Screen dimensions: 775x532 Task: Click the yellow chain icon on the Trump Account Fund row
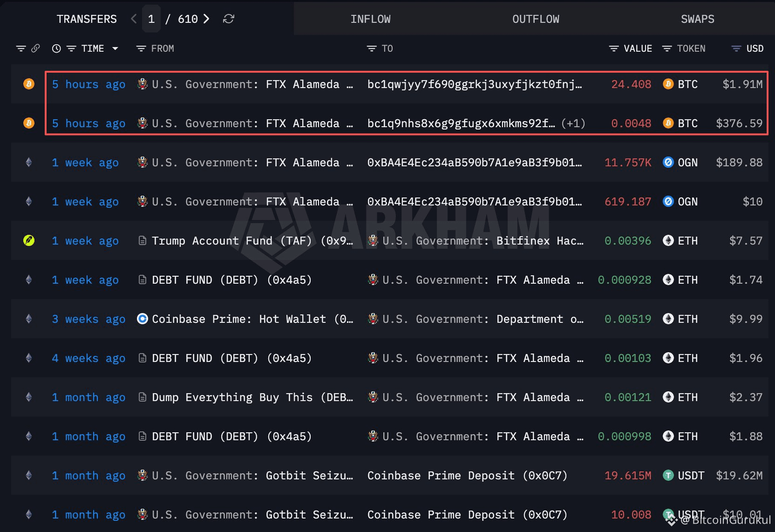pos(29,240)
